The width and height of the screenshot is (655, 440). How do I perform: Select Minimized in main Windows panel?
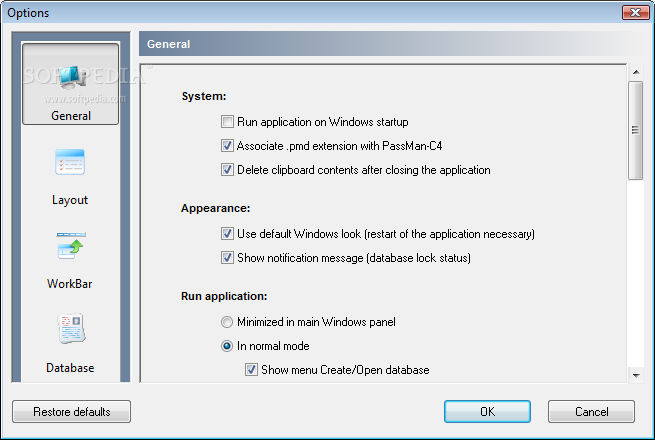point(227,322)
